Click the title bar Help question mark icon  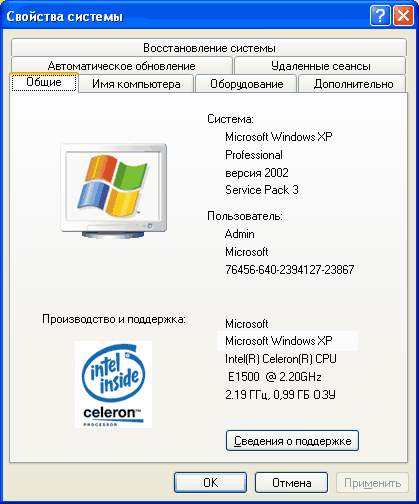pyautogui.click(x=380, y=16)
